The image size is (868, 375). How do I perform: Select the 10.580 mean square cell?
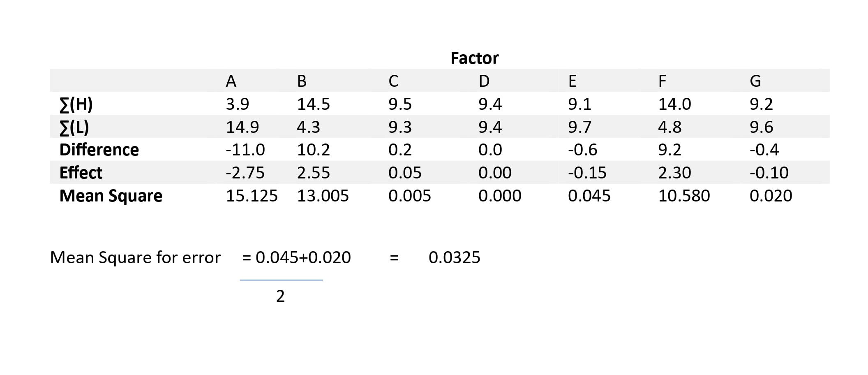(x=684, y=196)
